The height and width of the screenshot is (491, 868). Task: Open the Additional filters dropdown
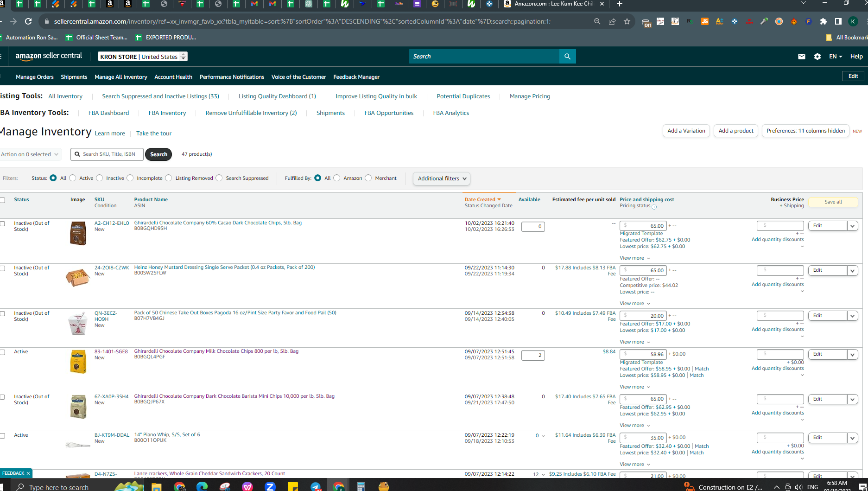[x=442, y=179]
